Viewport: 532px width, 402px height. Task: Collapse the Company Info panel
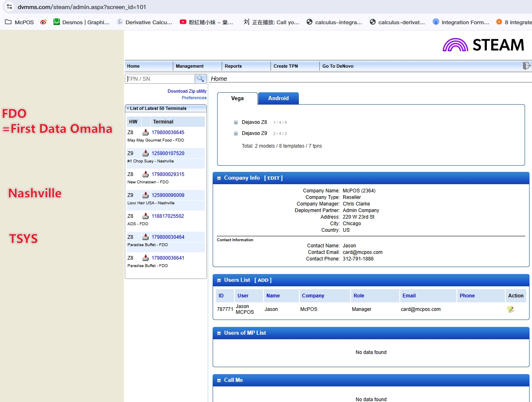(219, 178)
